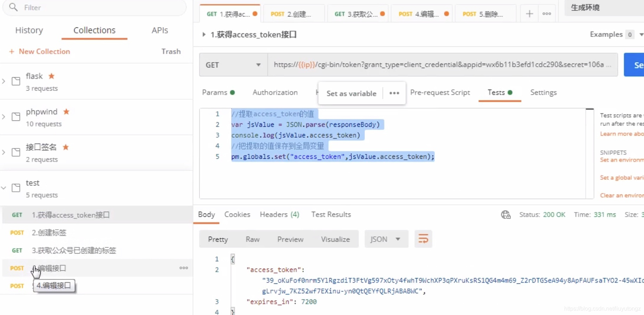The height and width of the screenshot is (315, 644).
Task: Click the test collection folder icon
Action: 16,188
